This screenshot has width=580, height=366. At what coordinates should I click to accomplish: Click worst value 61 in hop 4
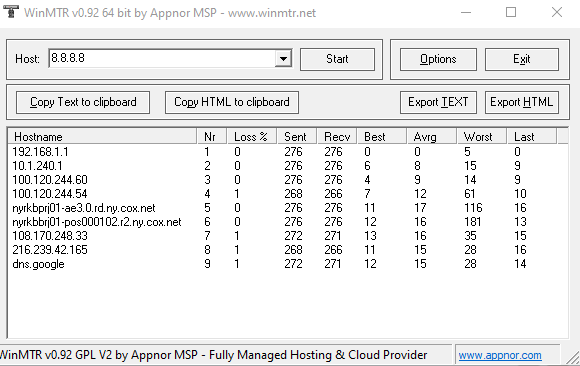tap(470, 194)
